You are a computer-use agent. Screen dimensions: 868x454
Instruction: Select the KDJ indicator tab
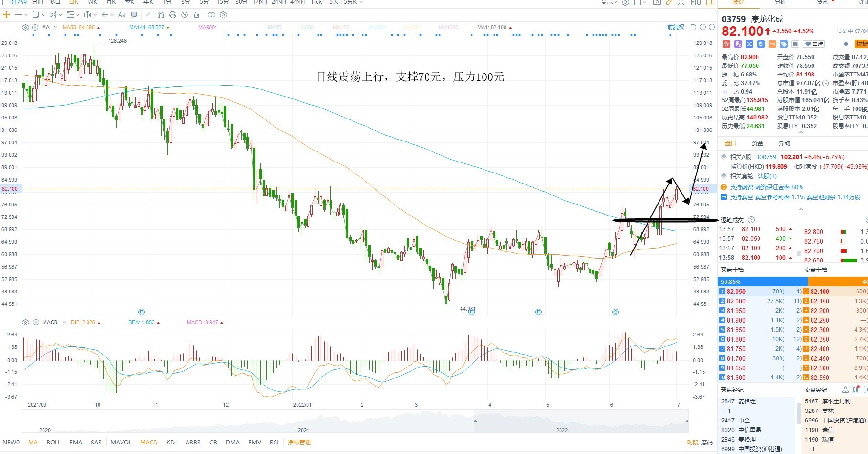tap(172, 442)
